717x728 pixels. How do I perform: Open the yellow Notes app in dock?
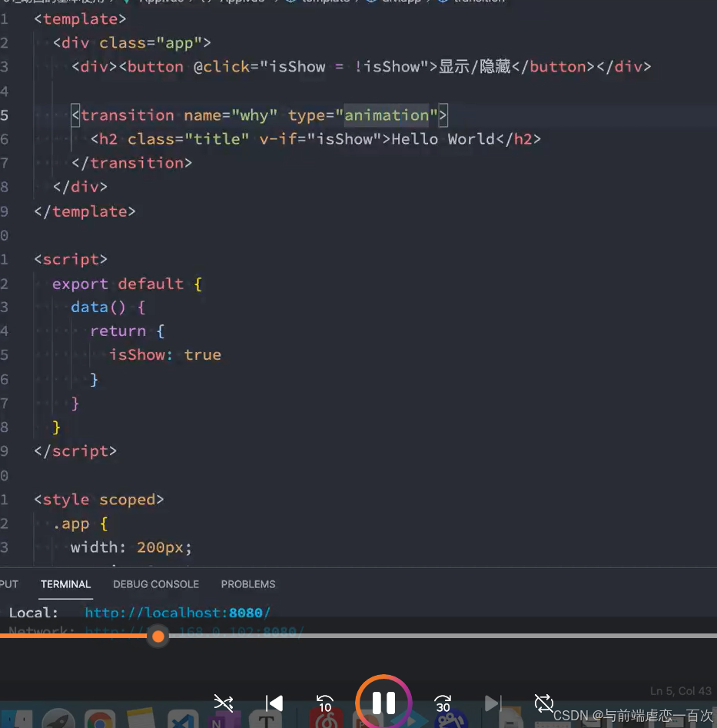[140, 719]
